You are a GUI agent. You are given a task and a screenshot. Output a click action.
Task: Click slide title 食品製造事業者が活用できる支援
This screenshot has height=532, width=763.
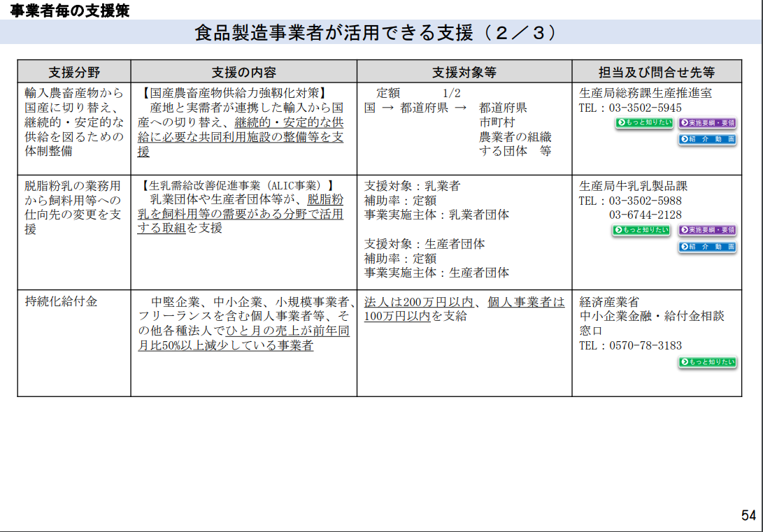pos(334,33)
